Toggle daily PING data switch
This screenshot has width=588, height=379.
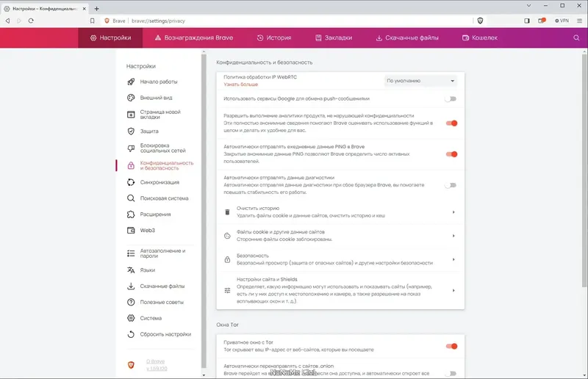pyautogui.click(x=451, y=154)
